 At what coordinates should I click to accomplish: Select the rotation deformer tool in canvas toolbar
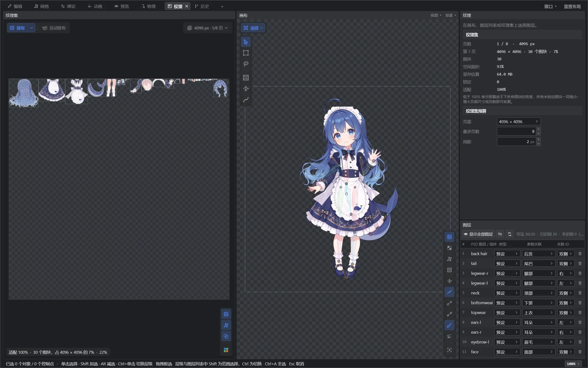[x=246, y=89]
